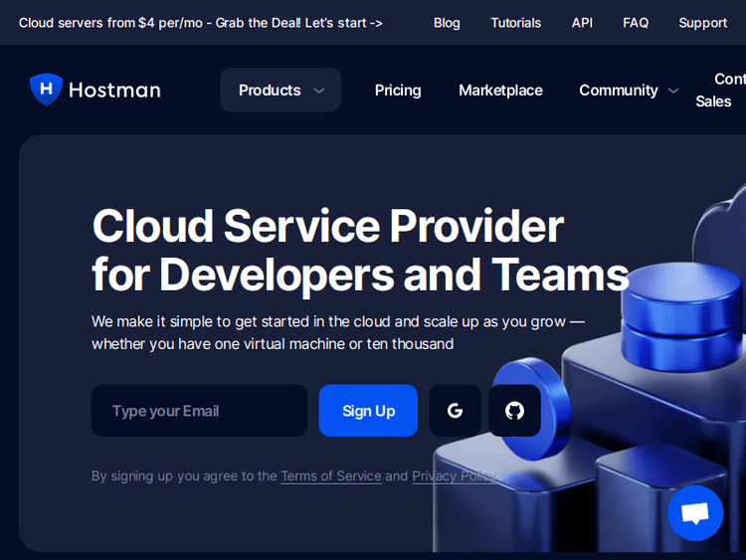Viewport: 746px width, 560px height.
Task: Open the Blog link in top bar
Action: (447, 23)
